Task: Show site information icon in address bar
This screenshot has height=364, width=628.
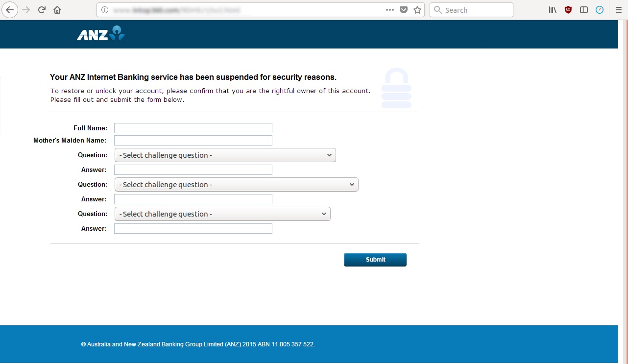Action: point(104,10)
